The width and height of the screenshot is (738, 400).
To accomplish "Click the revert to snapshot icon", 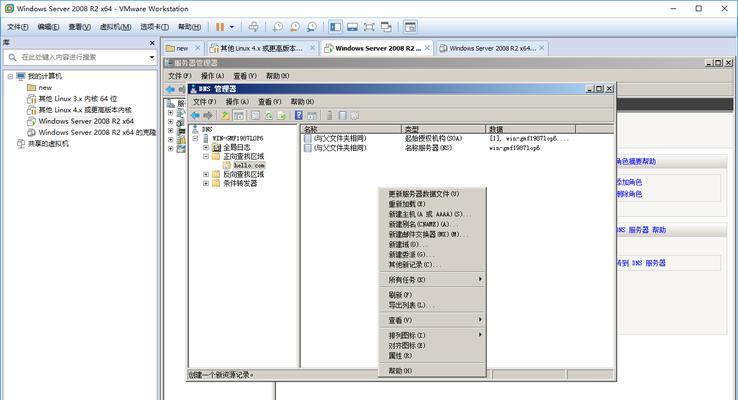I will [295, 27].
